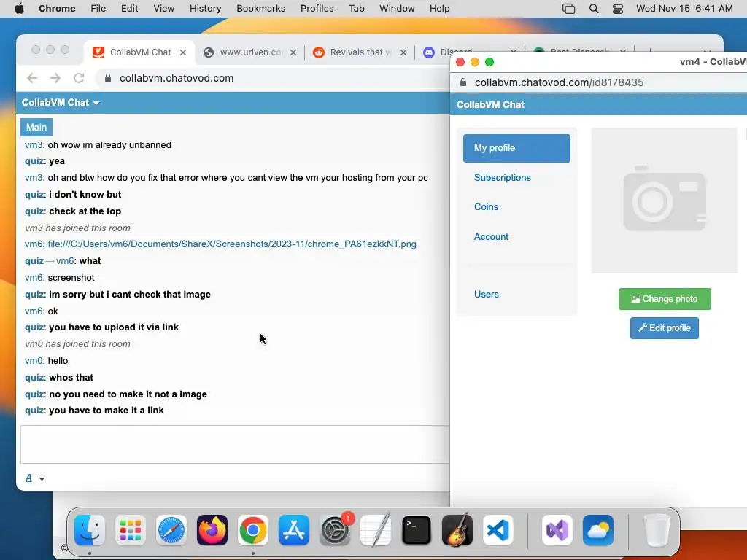Open the Chrome File menu
Screen dimensions: 747x560
pos(98,8)
